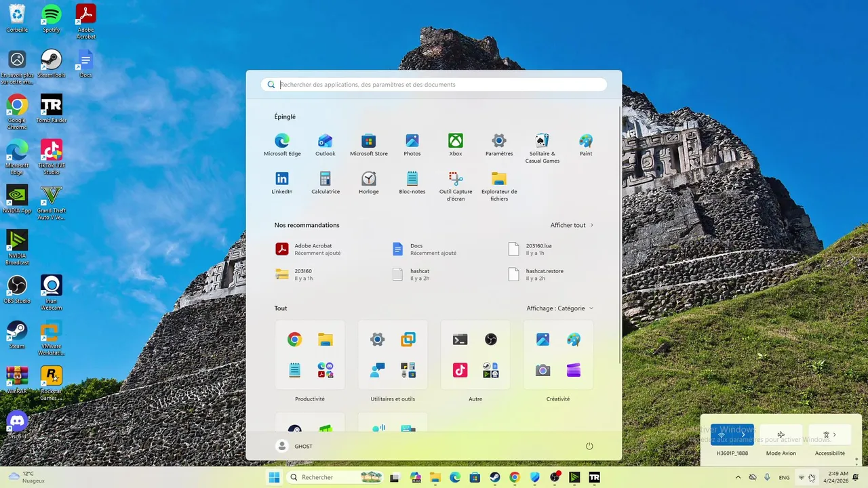Open Affichage : Catégorie dropdown
Viewport: 868px width, 488px height.
point(559,308)
